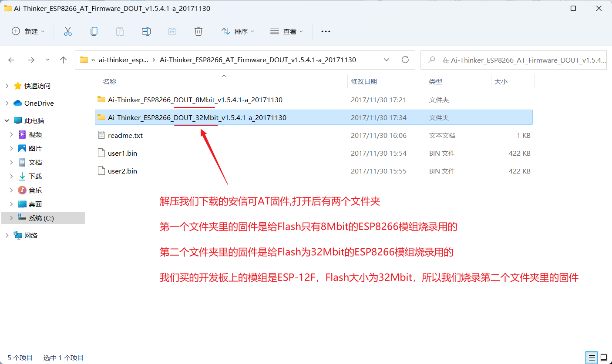The image size is (612, 364).
Task: Click the Downloads arrow icon
Action: 22,176
